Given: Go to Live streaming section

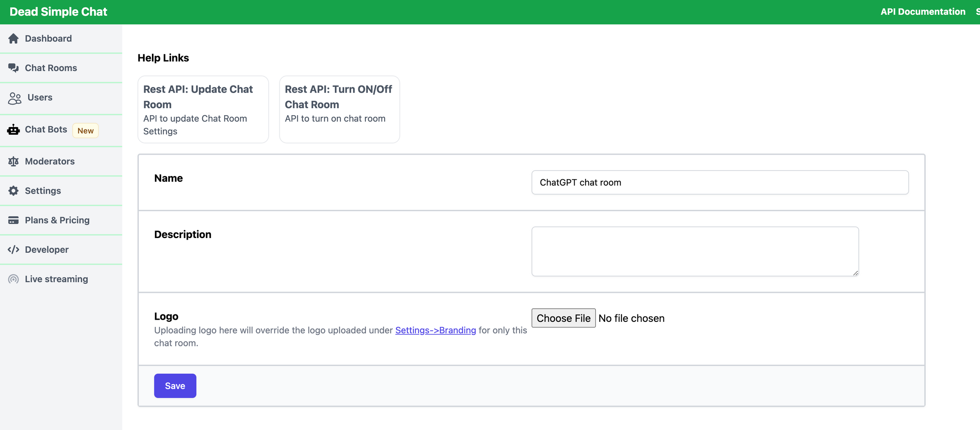Looking at the screenshot, I should point(56,279).
